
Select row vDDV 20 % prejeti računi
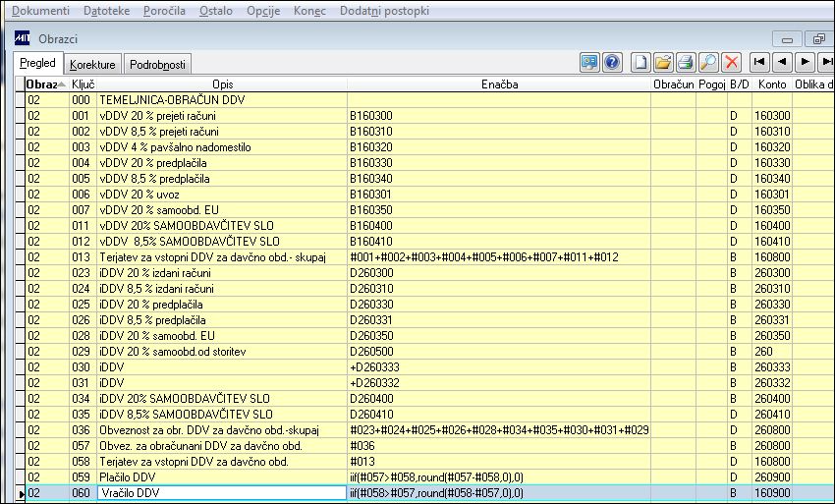(x=429, y=116)
